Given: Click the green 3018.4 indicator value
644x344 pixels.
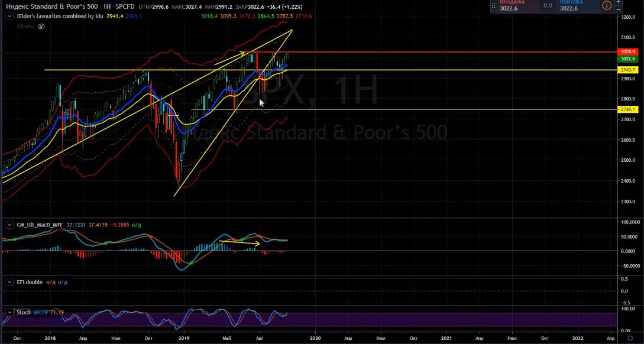Looking at the screenshot, I should pos(209,17).
